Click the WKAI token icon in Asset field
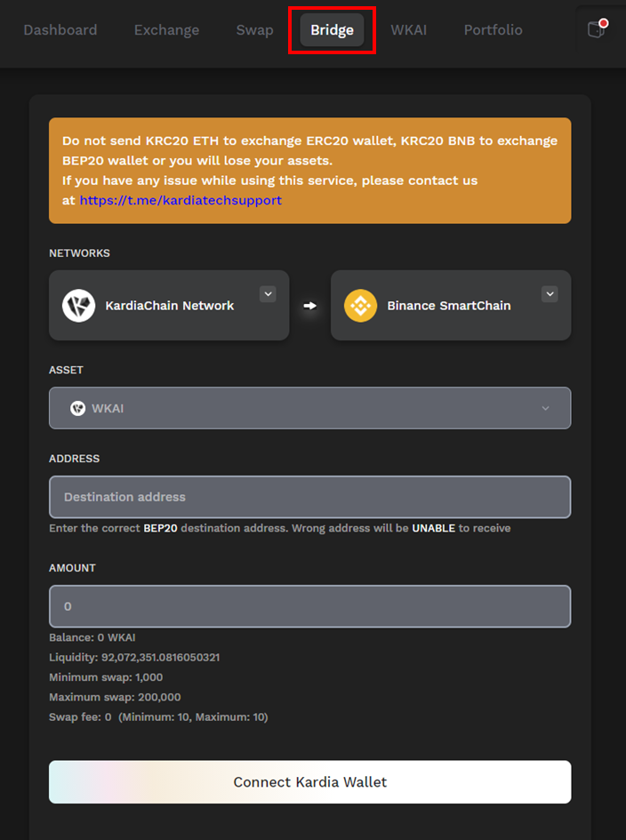 [77, 408]
